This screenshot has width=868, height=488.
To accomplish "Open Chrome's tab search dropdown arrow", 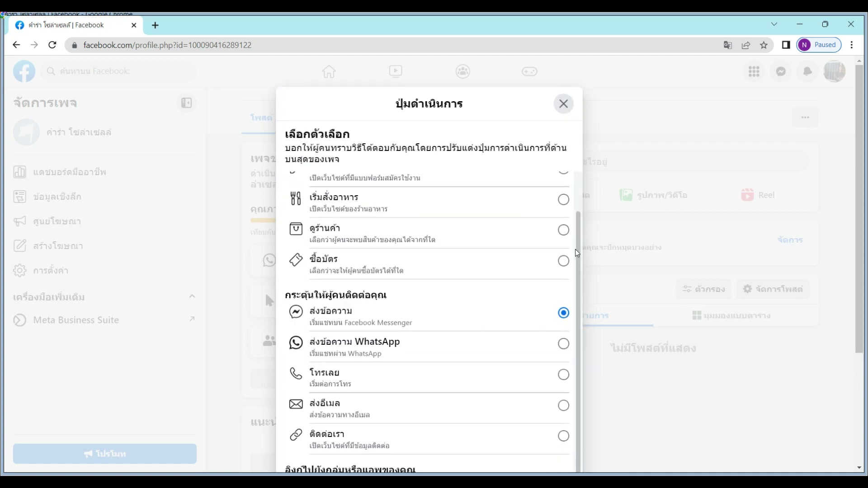I will (x=774, y=24).
